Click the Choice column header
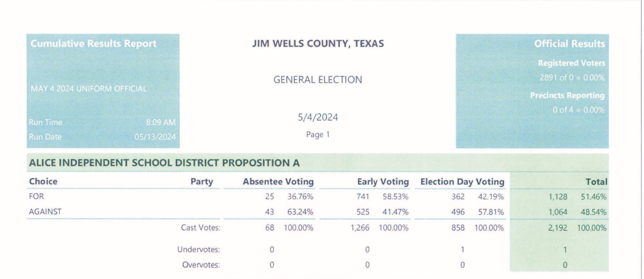 click(x=43, y=181)
